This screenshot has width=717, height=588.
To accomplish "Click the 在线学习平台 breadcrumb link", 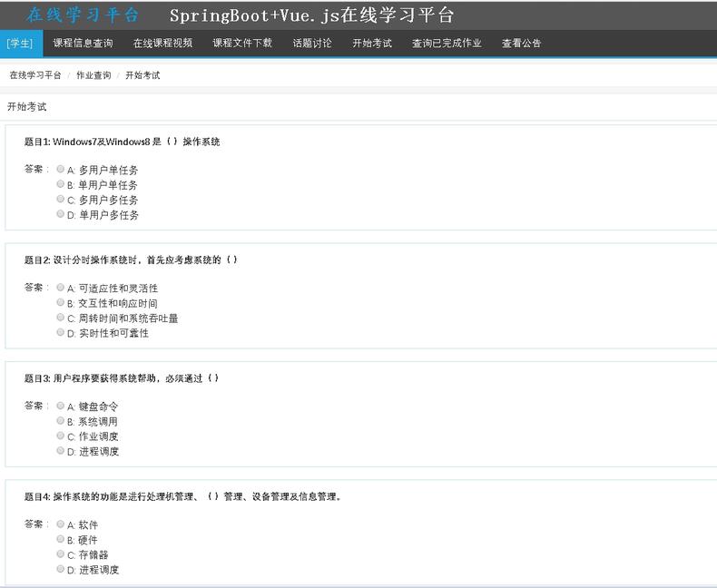I will click(x=35, y=75).
